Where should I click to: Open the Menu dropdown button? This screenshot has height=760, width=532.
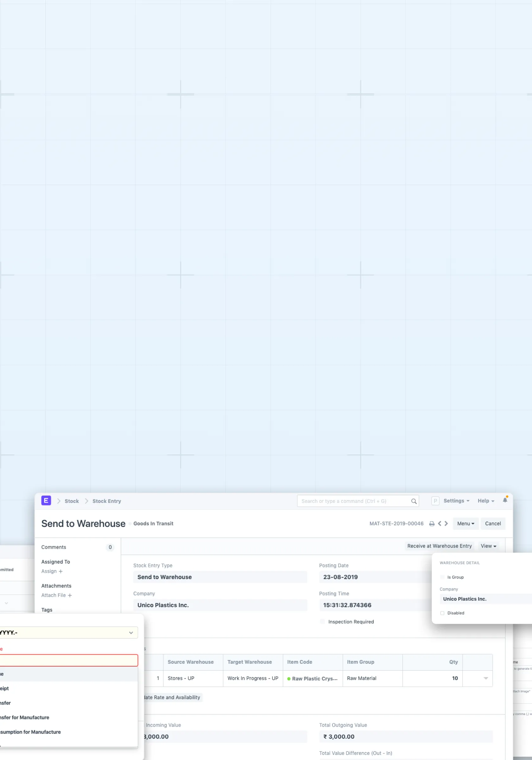point(465,524)
